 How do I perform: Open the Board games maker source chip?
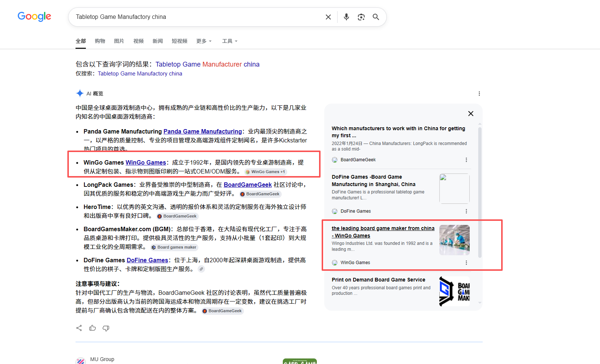coord(174,247)
